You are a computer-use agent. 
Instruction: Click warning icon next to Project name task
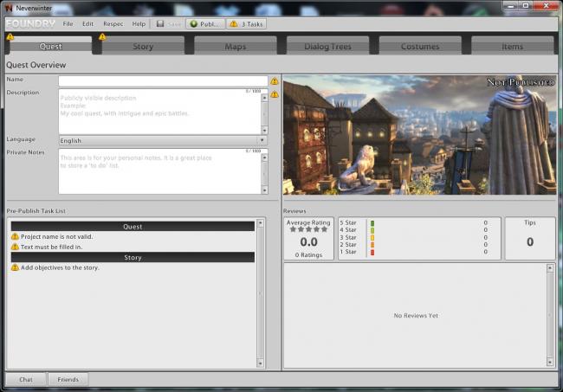tap(15, 236)
